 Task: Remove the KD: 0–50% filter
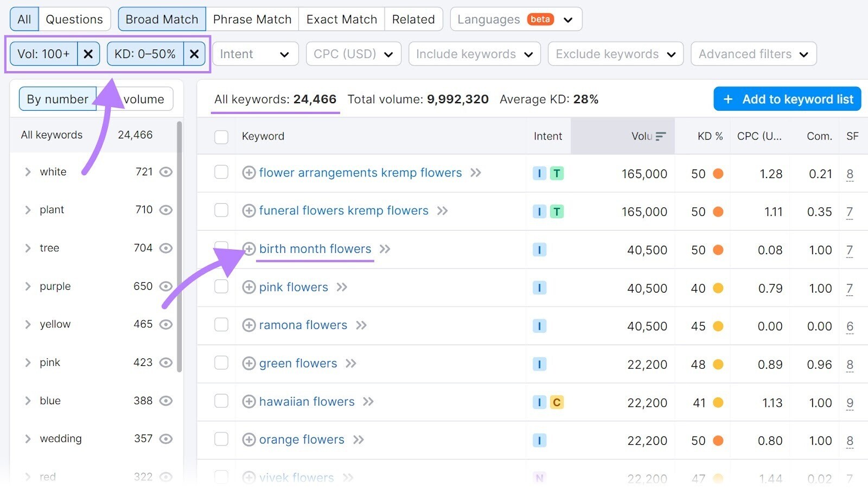pyautogui.click(x=194, y=53)
